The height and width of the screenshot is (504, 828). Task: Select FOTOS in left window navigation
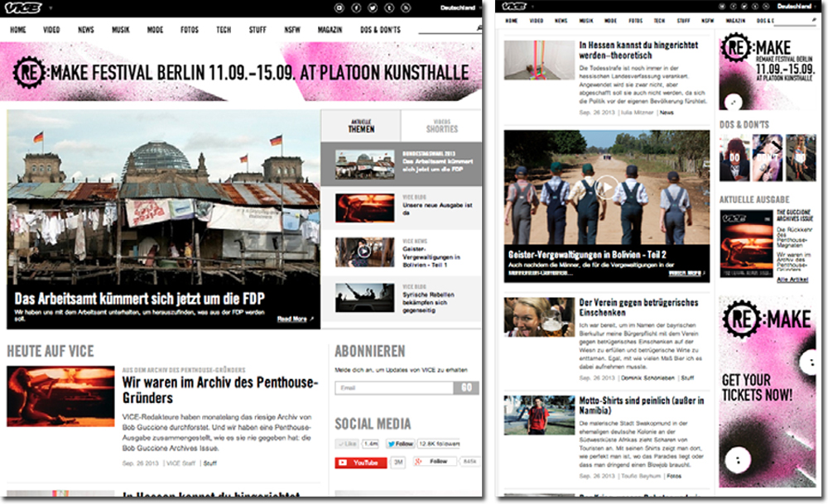coord(190,30)
